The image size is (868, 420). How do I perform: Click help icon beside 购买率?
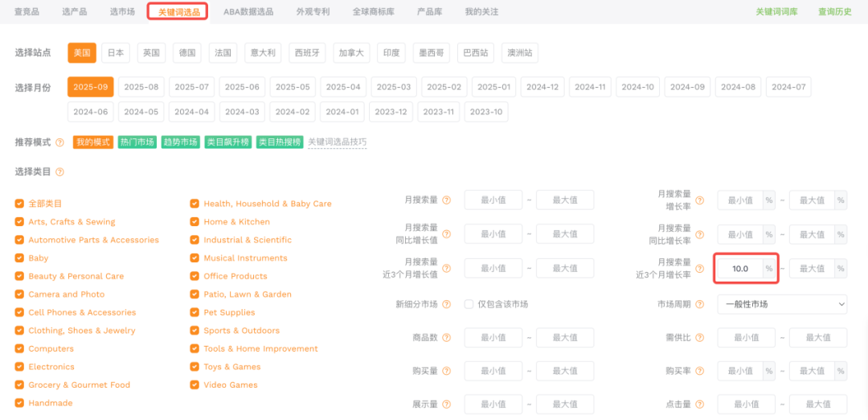click(700, 371)
